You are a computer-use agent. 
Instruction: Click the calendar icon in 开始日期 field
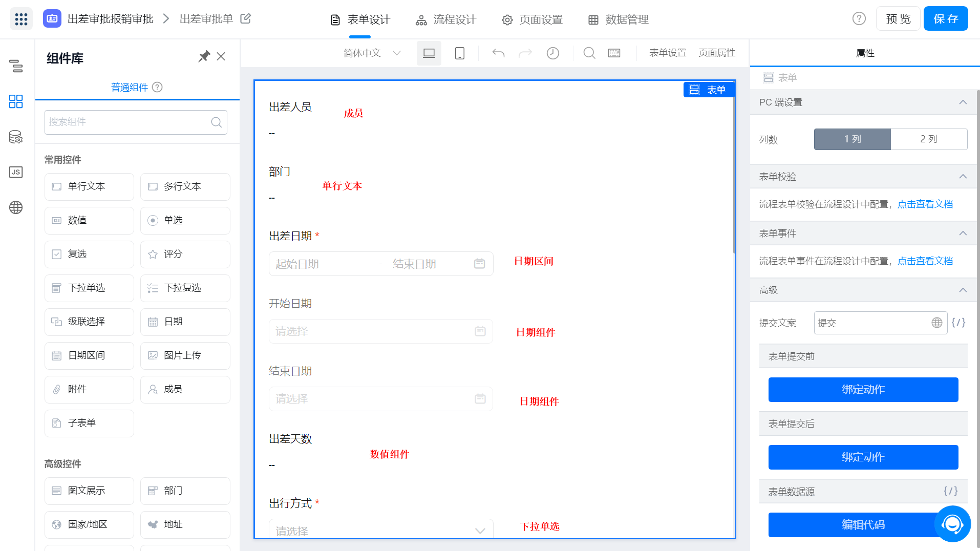pyautogui.click(x=480, y=331)
